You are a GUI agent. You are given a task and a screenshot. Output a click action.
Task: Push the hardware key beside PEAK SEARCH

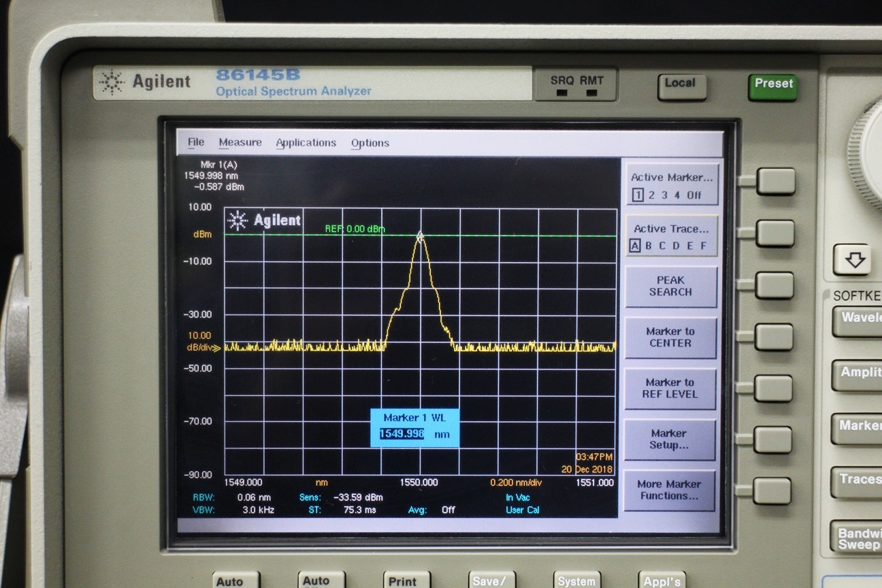[774, 286]
